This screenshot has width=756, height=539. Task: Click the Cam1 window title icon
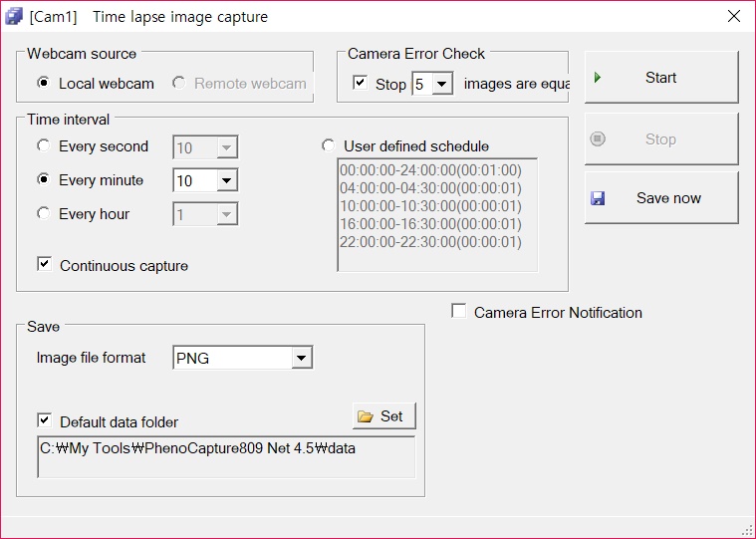[x=14, y=17]
